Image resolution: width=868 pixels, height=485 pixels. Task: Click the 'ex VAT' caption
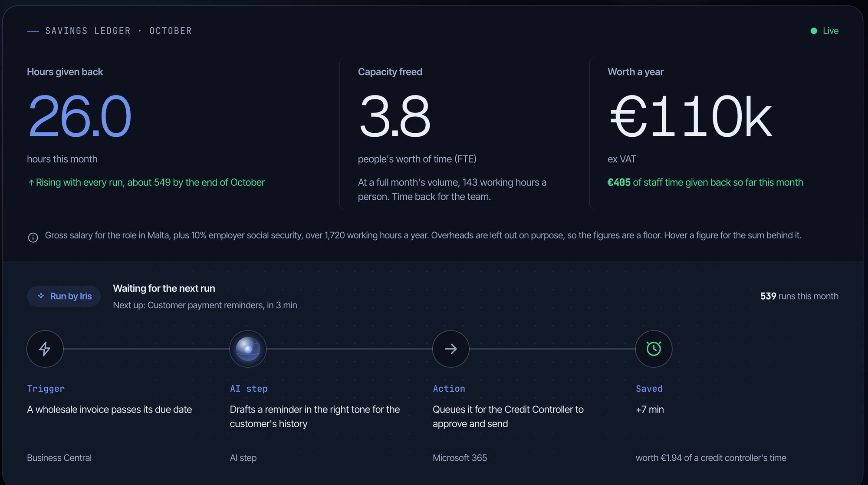point(621,159)
